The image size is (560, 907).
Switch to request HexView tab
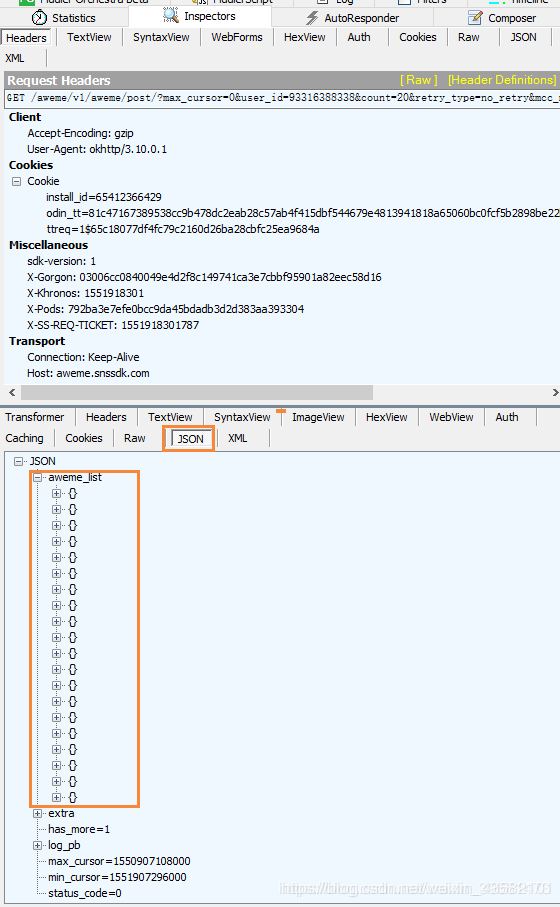coord(304,37)
